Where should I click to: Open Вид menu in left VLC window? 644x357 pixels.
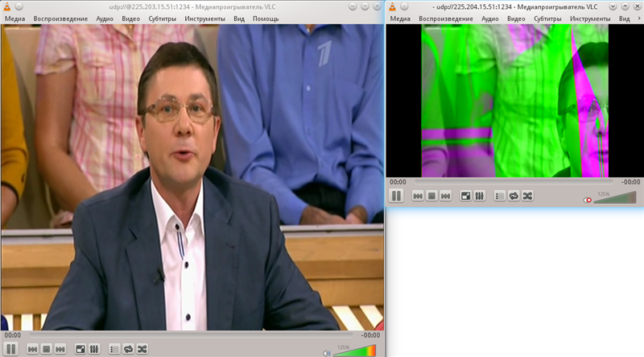[x=239, y=19]
